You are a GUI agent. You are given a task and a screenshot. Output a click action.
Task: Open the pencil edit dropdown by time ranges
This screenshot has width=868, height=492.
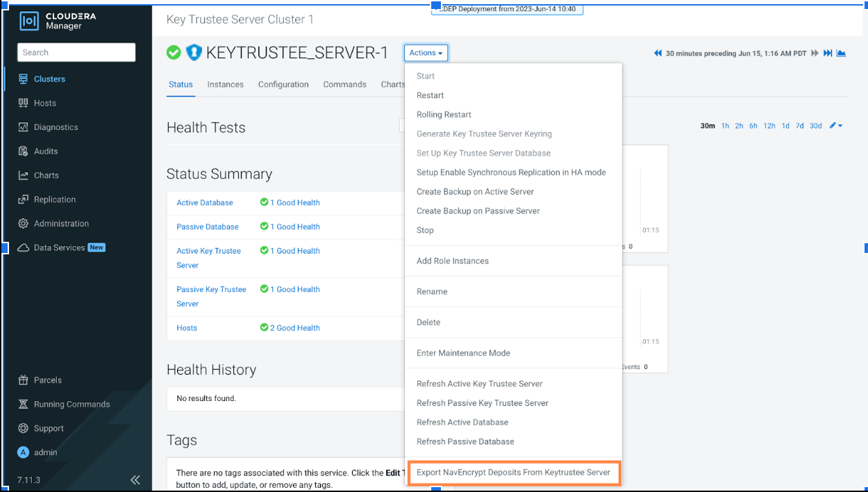[836, 126]
